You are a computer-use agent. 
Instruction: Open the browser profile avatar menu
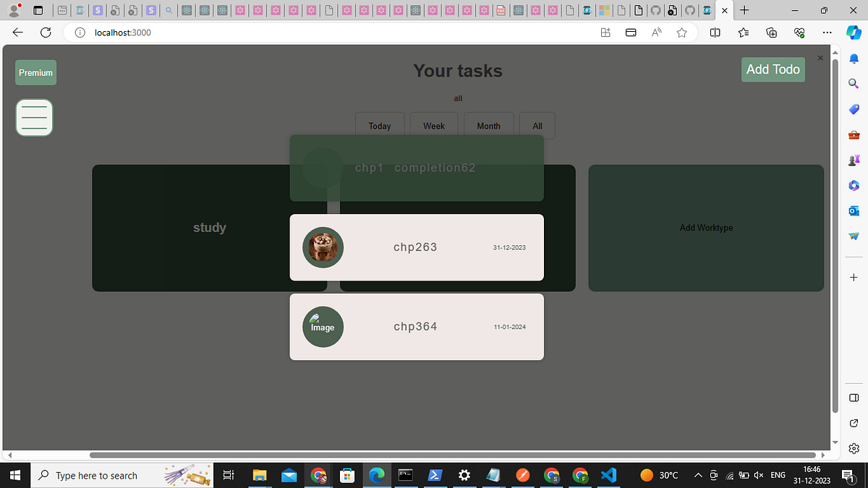coord(14,10)
